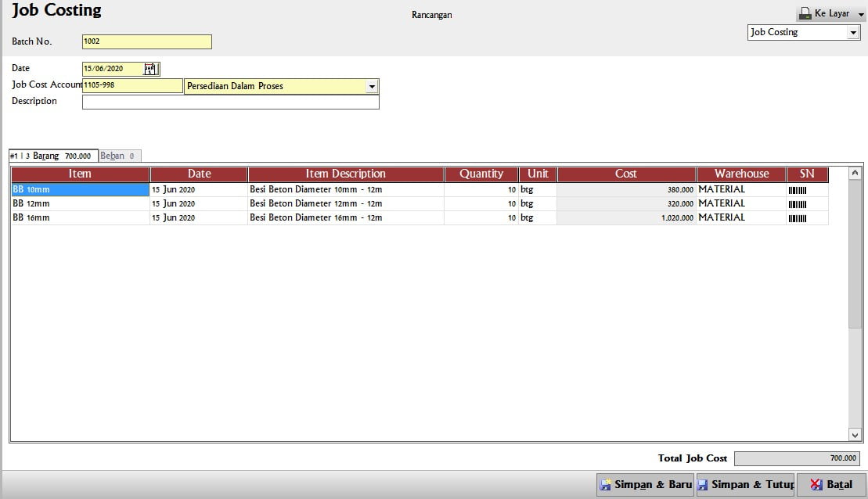The height and width of the screenshot is (499, 868).
Task: Click the Description input field
Action: (x=231, y=102)
